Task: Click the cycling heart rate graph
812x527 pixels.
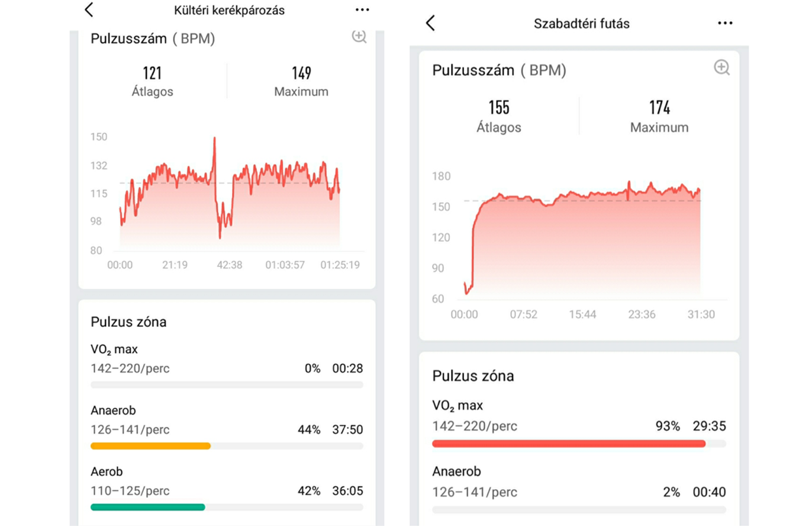Action: coord(230,192)
